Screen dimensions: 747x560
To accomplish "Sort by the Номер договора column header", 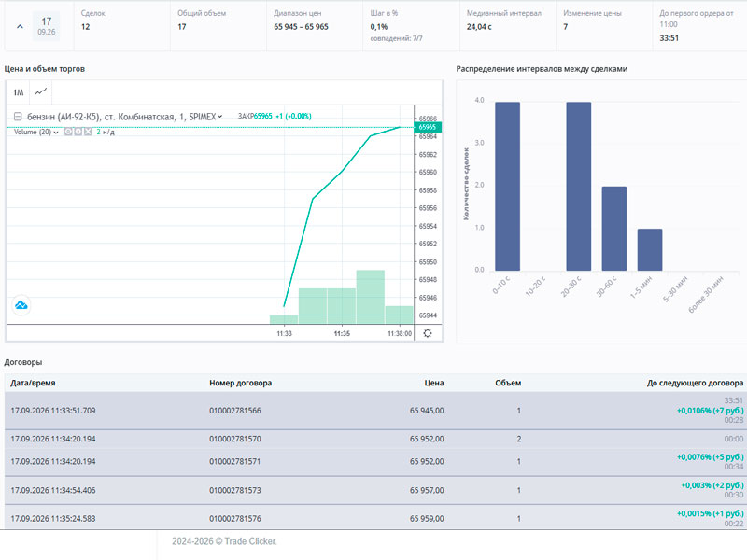I will [241, 383].
